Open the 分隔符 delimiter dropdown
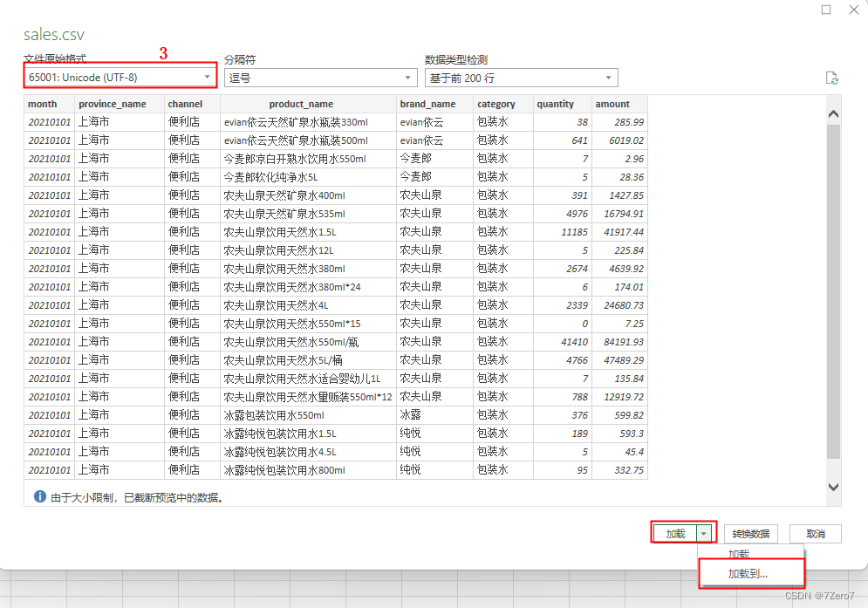Viewport: 868px width, 608px height. point(406,77)
